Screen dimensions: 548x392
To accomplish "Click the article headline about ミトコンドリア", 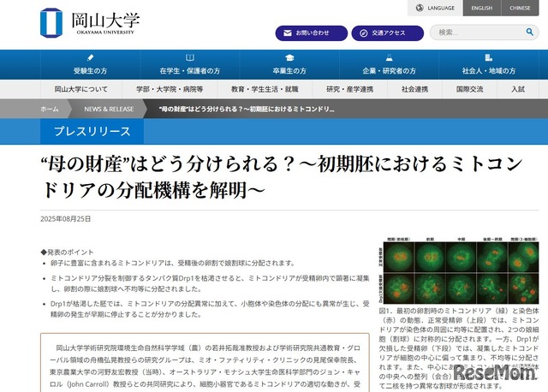I will click(282, 177).
